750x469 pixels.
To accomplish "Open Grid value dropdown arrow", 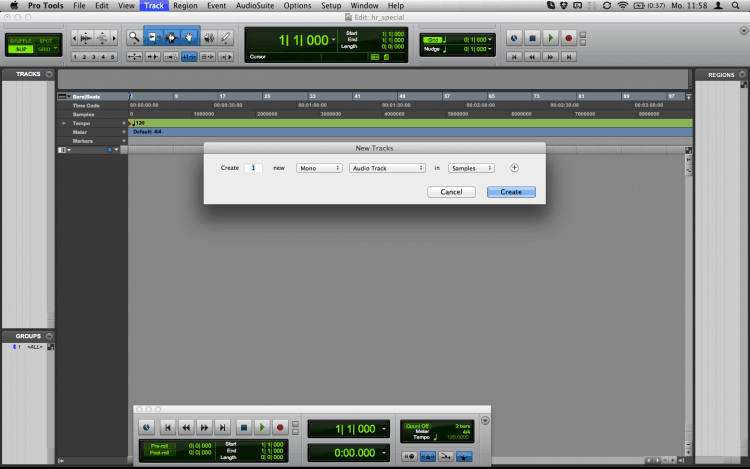I will tap(490, 40).
